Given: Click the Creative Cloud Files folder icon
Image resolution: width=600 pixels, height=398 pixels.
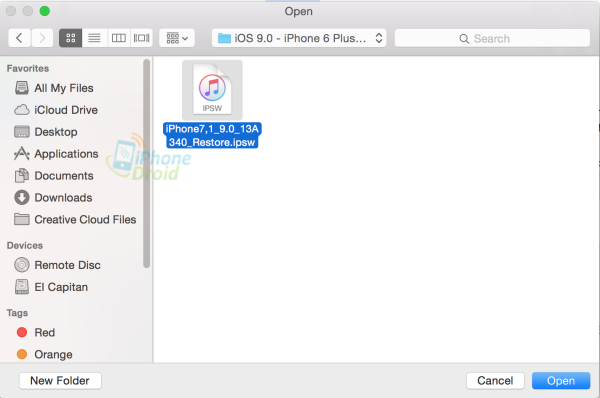Looking at the screenshot, I should click(x=22, y=219).
